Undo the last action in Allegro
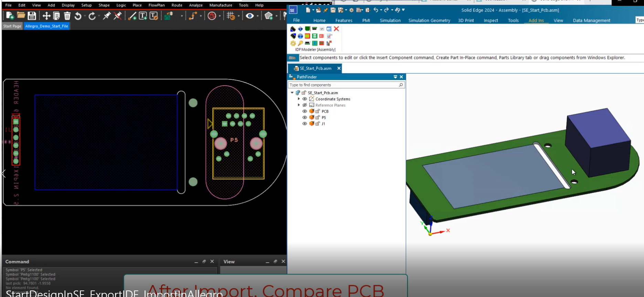Screen dimensions: 644x297 (x=78, y=16)
